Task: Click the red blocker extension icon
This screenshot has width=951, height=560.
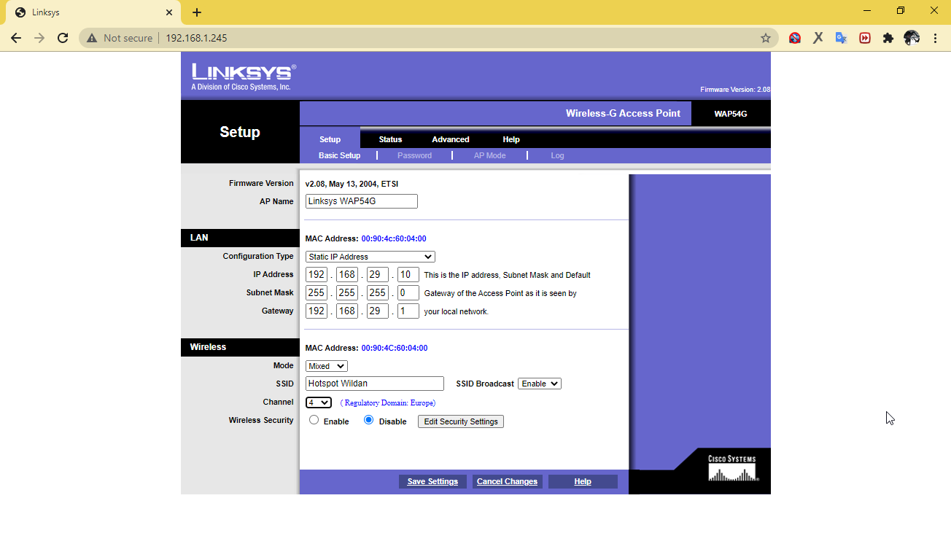Action: coord(795,38)
